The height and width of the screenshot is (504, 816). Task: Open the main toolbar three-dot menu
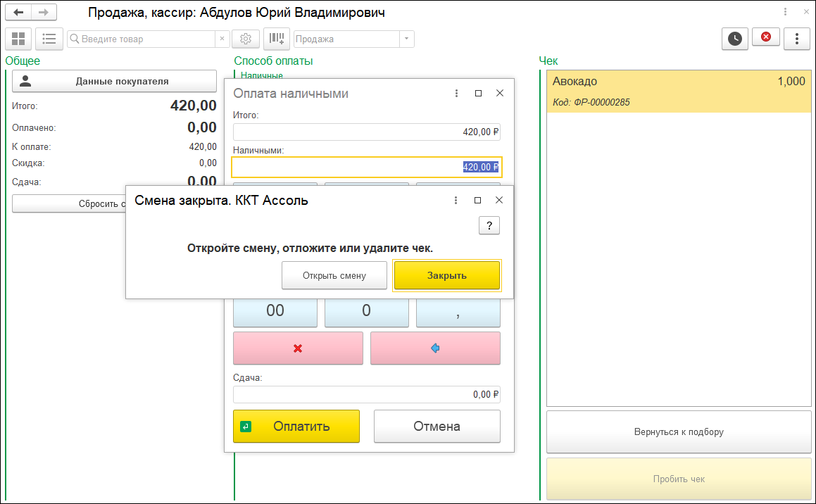coord(797,39)
